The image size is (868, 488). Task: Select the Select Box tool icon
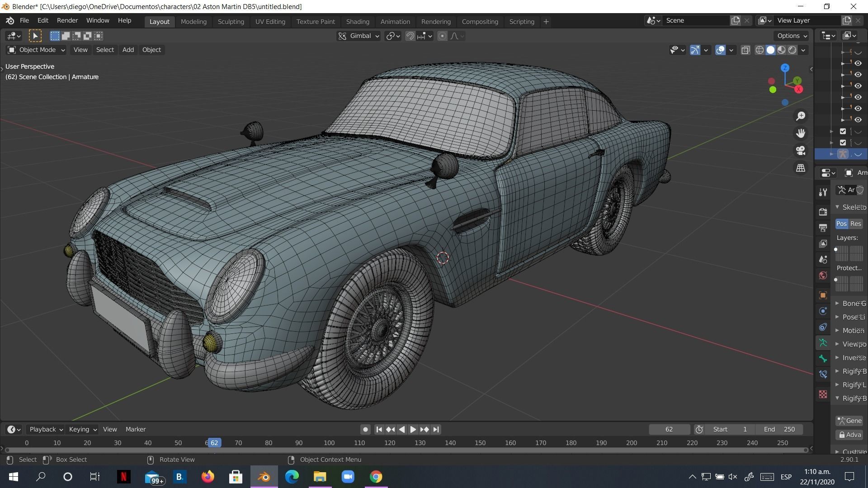(35, 36)
